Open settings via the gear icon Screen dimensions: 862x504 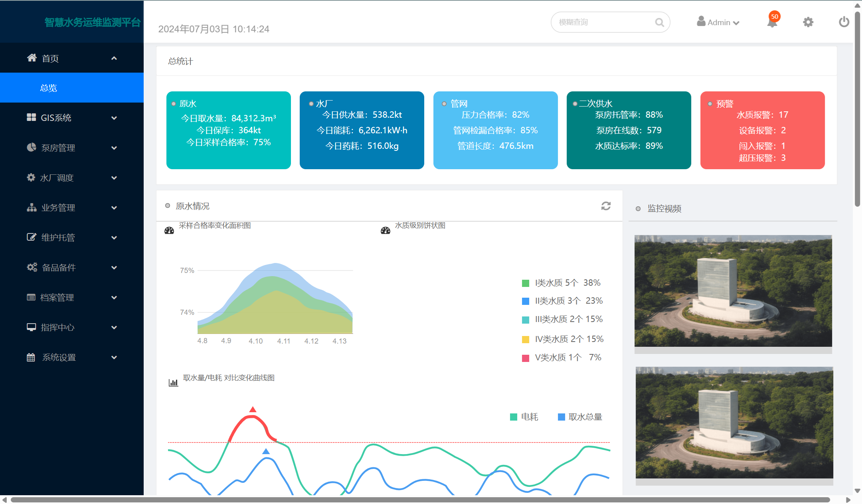pyautogui.click(x=808, y=22)
